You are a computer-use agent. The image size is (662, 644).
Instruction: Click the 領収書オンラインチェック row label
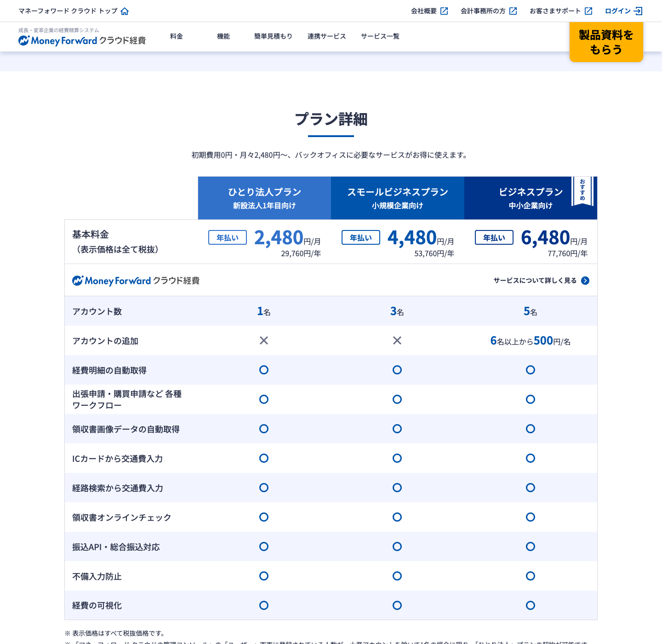[122, 517]
